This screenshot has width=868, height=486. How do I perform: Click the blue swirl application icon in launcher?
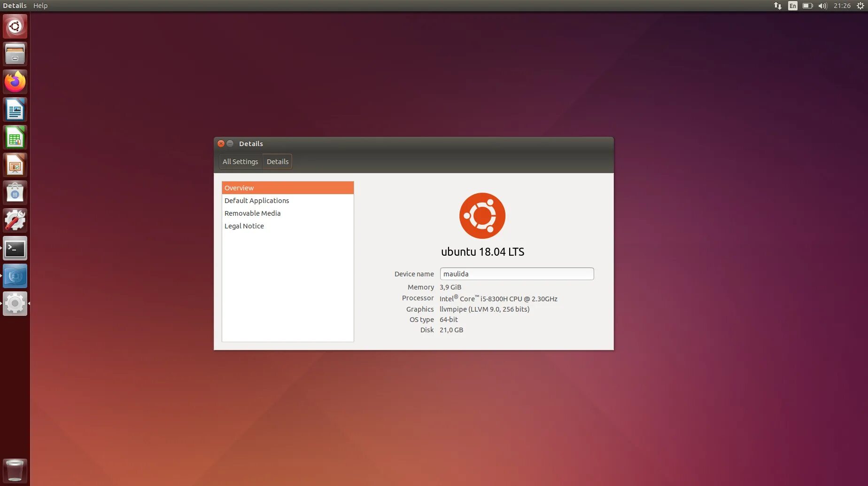[15, 276]
